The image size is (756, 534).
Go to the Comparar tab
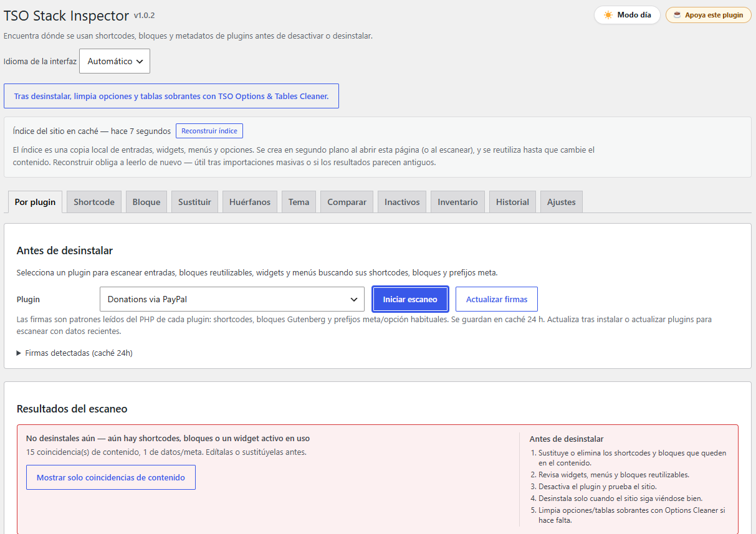point(347,202)
